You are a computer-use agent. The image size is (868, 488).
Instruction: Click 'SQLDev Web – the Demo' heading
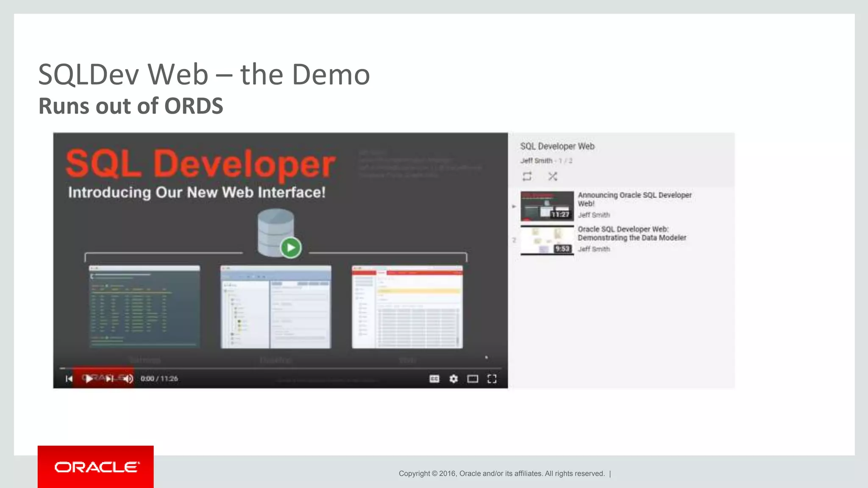point(204,75)
